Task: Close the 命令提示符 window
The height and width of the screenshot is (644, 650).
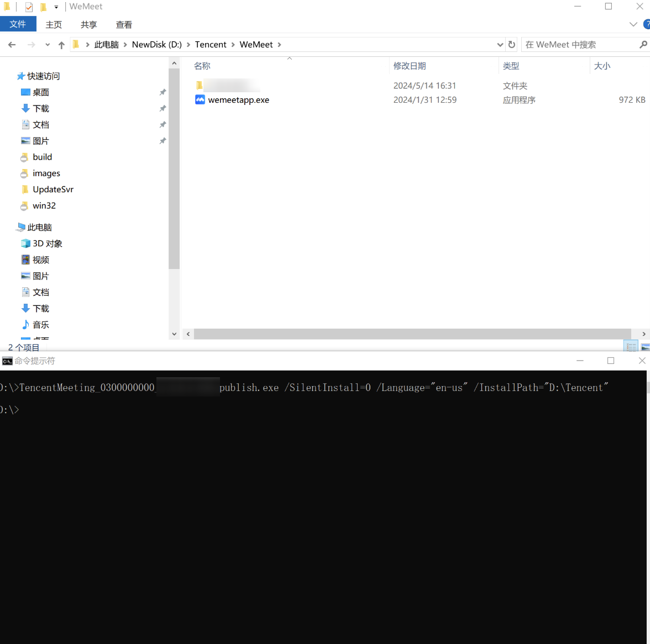Action: [x=642, y=361]
